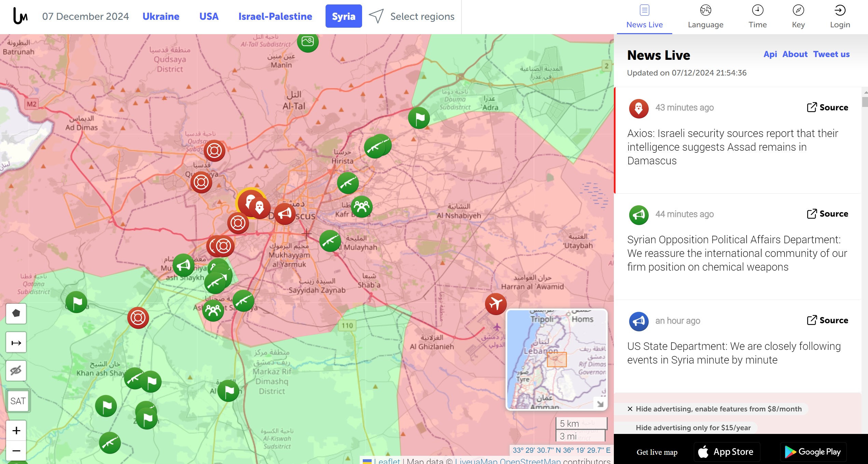Open Source for chemical weapons statement
This screenshot has width=868, height=464.
(827, 214)
